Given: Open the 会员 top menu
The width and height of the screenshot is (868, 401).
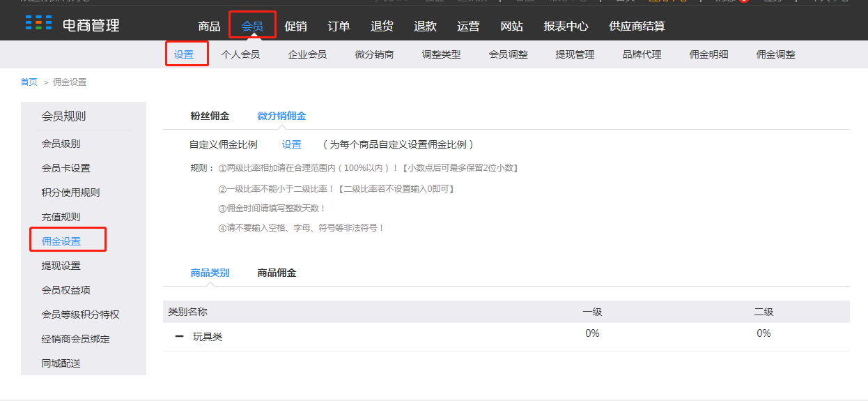Looking at the screenshot, I should coord(252,26).
